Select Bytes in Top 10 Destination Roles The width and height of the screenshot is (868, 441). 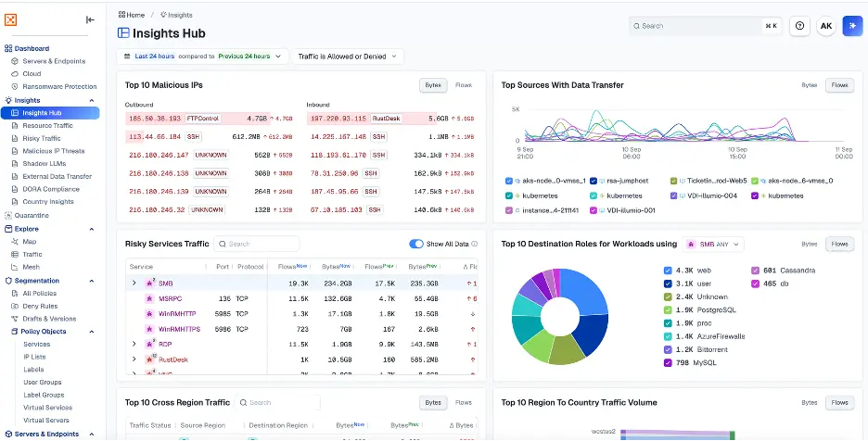[810, 244]
